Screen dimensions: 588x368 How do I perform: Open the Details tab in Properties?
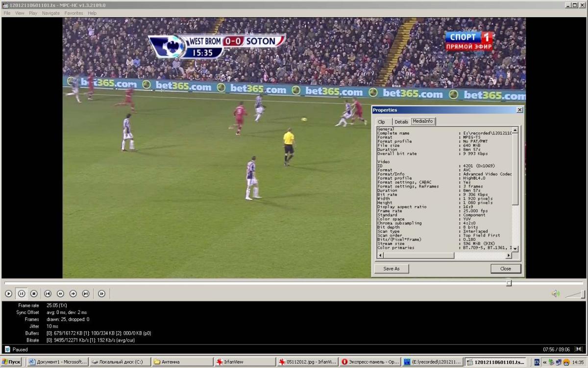tap(401, 122)
